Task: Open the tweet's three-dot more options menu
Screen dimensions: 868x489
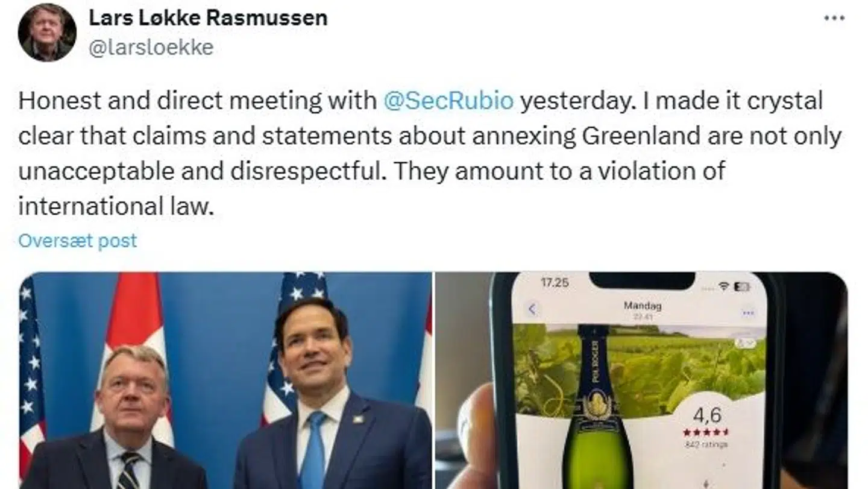Action: coord(834,18)
